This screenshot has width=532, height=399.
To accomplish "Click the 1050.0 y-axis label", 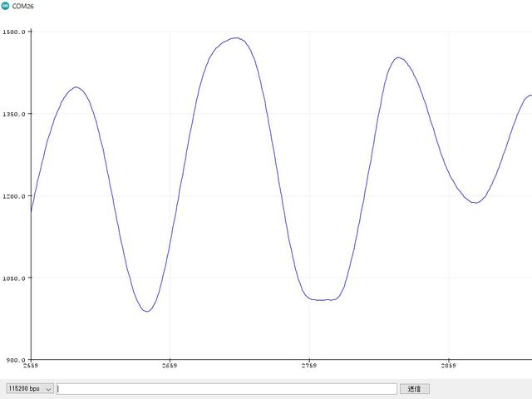I will click(x=14, y=278).
